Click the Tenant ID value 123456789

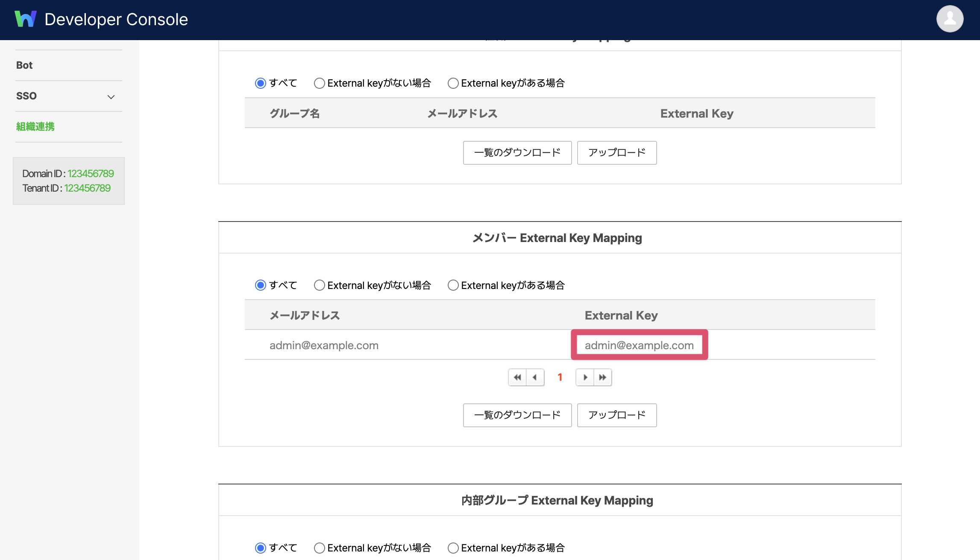[x=88, y=188]
